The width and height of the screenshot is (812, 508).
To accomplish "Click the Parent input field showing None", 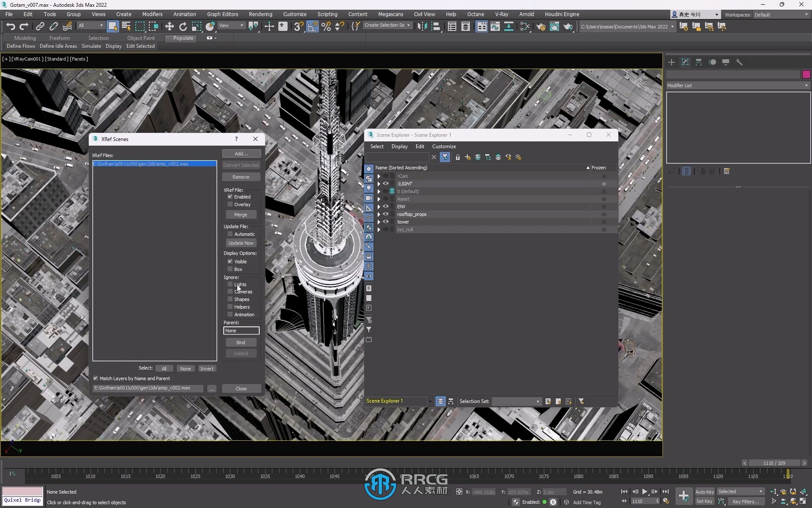I will tap(241, 331).
